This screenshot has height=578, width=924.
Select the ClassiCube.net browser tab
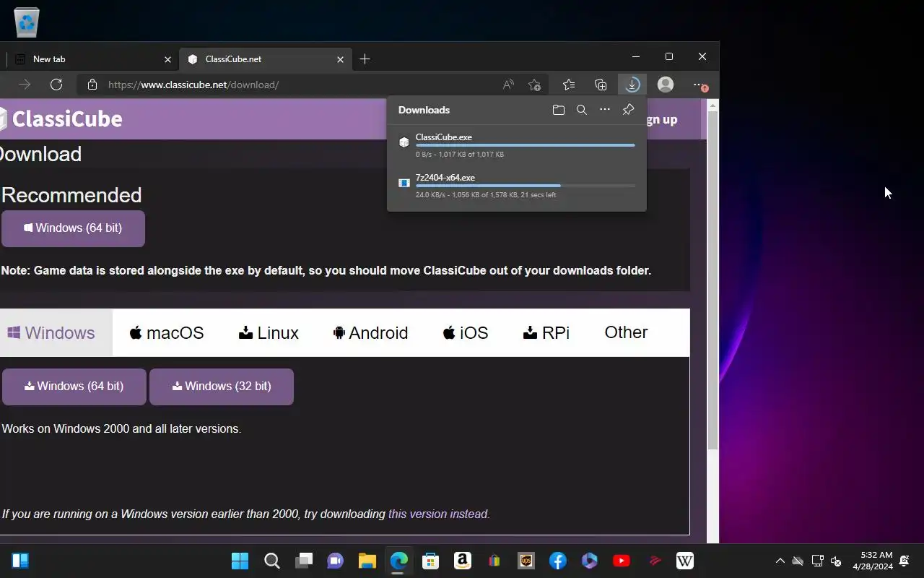[266, 59]
